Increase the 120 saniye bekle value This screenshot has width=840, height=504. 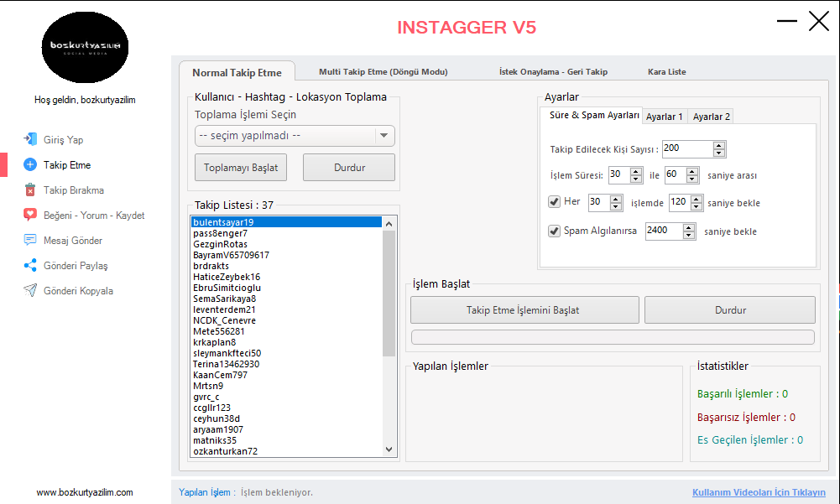(696, 199)
